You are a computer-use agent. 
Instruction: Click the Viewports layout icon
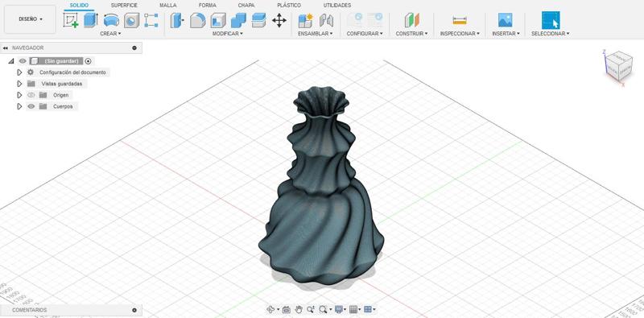(x=368, y=309)
